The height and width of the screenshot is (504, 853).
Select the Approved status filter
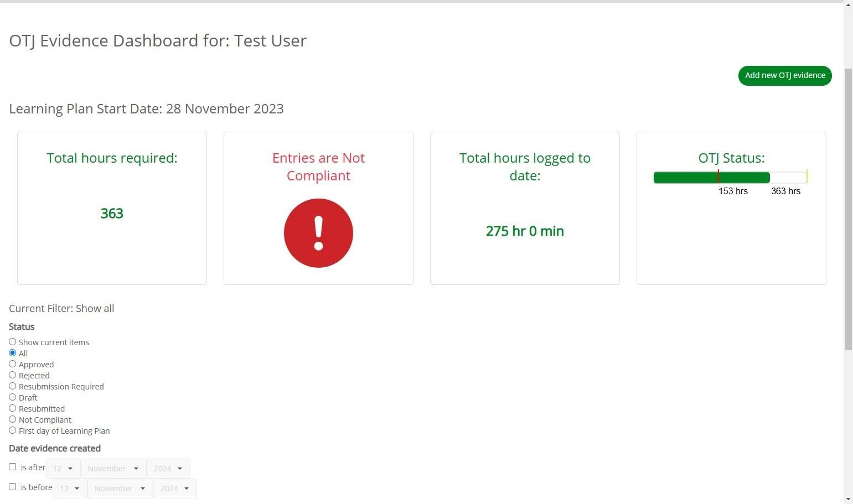pyautogui.click(x=12, y=364)
